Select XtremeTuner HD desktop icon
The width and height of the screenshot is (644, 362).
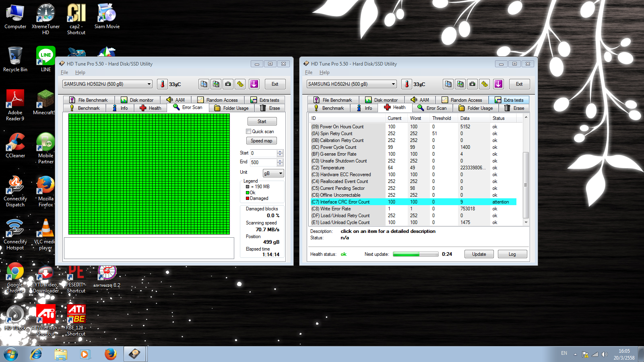[46, 19]
